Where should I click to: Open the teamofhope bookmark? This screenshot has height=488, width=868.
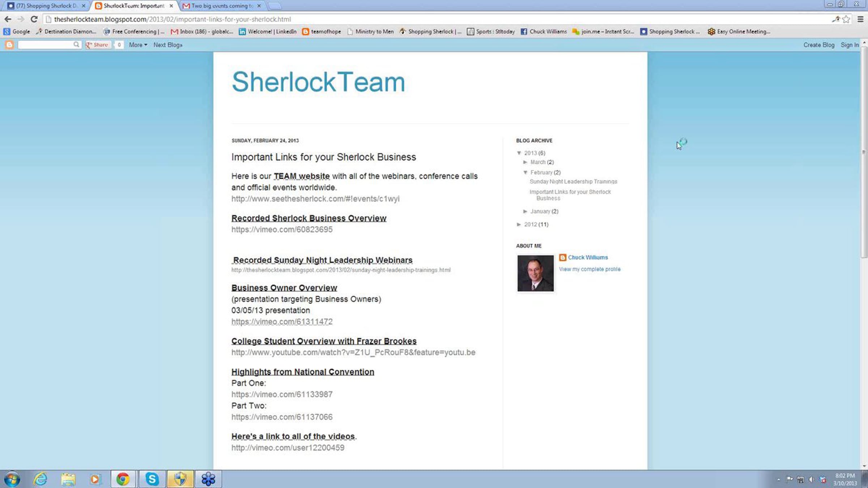tap(322, 31)
